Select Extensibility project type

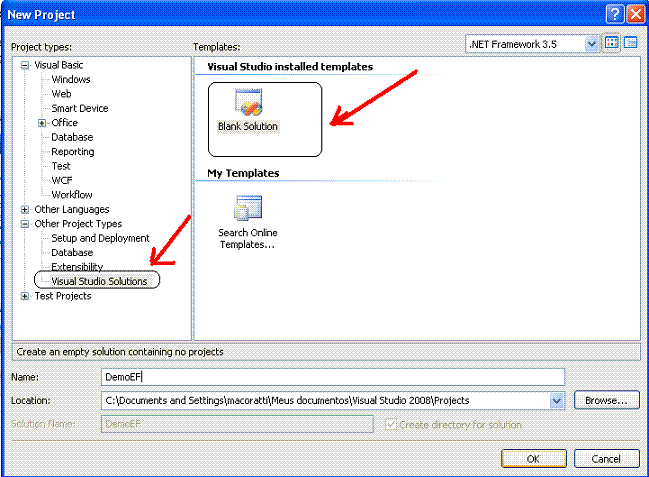(77, 267)
